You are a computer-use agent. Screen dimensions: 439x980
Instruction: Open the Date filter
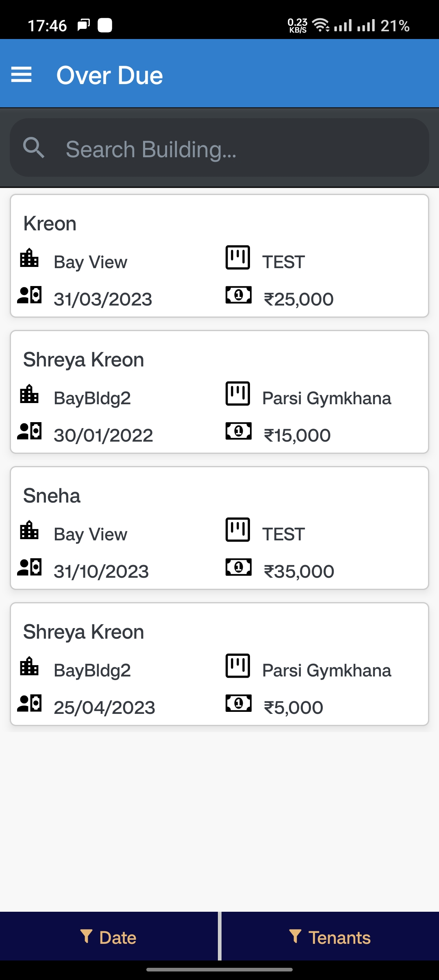point(109,937)
